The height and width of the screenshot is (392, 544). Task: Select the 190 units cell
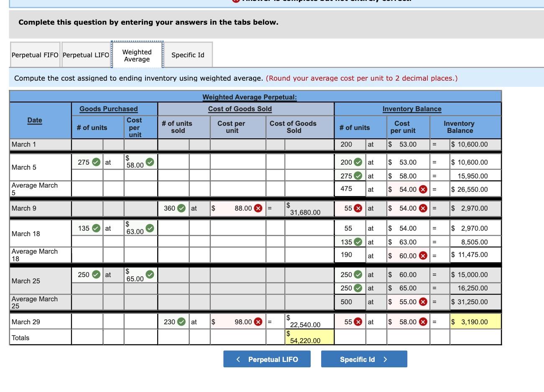pos(350,255)
